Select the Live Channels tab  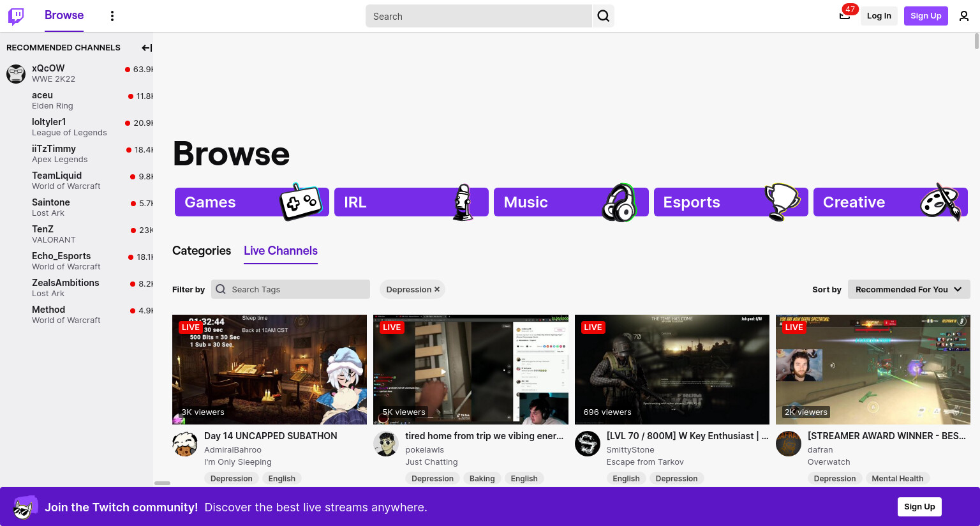point(281,251)
